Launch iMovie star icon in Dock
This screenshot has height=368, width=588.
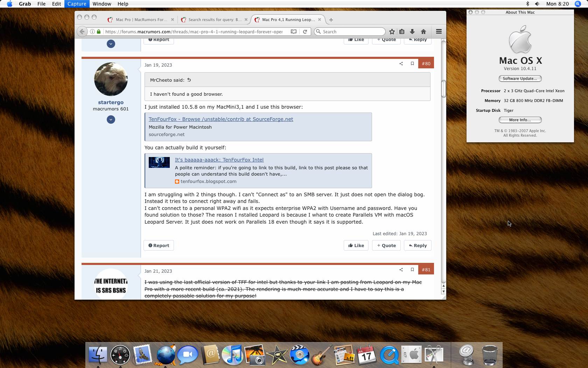[x=277, y=355]
